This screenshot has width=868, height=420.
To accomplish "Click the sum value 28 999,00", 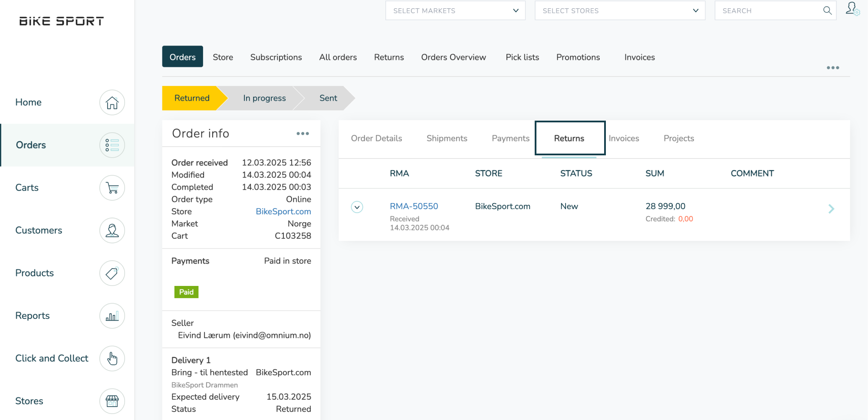I will [x=665, y=206].
